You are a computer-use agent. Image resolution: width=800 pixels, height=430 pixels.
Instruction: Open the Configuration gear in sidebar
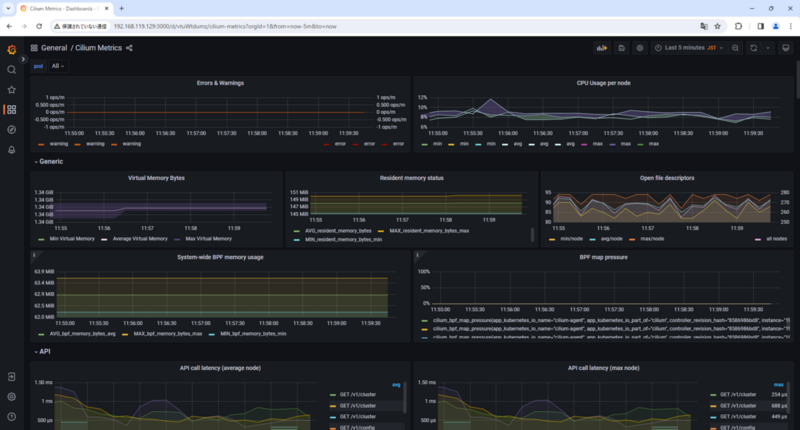point(11,396)
